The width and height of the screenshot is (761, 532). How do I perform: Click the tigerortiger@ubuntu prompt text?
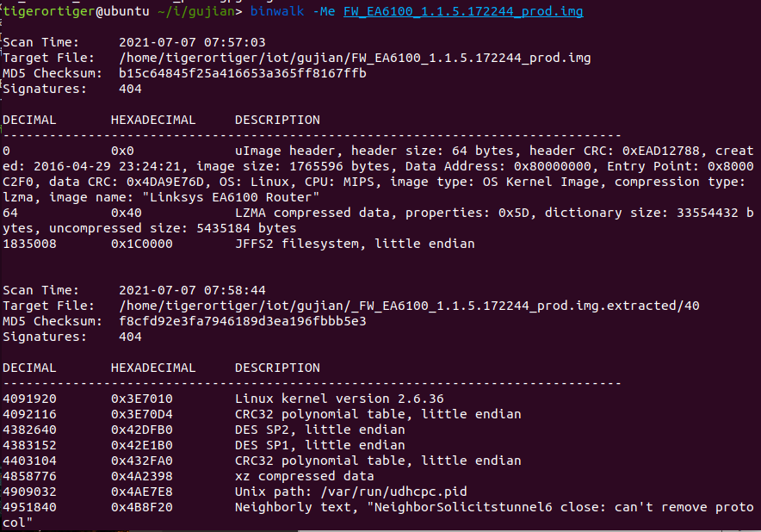77,11
